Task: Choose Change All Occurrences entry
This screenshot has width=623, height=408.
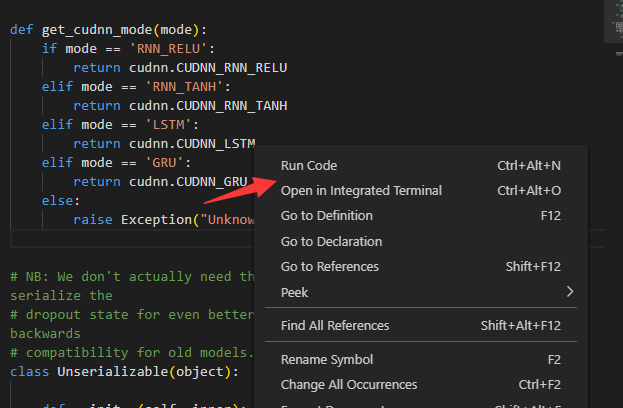Action: 421,385
